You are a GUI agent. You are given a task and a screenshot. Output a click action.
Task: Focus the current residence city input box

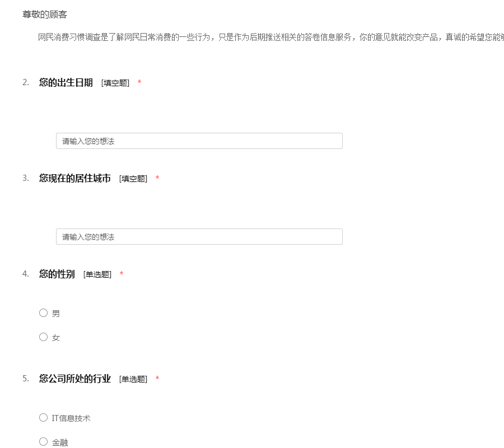pos(199,237)
